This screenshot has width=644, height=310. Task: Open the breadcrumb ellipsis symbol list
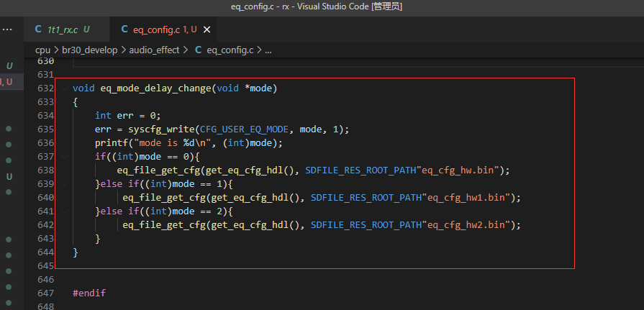tap(268, 50)
